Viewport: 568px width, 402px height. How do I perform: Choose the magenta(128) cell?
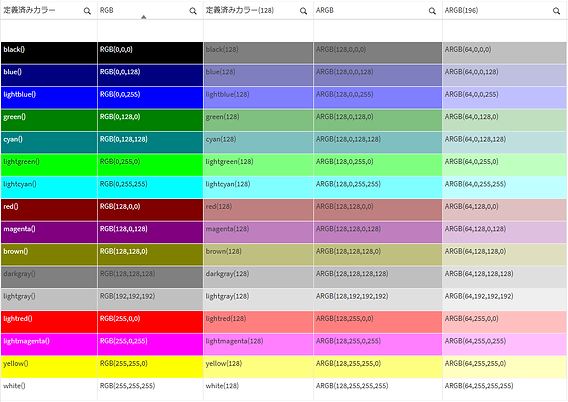258,233
